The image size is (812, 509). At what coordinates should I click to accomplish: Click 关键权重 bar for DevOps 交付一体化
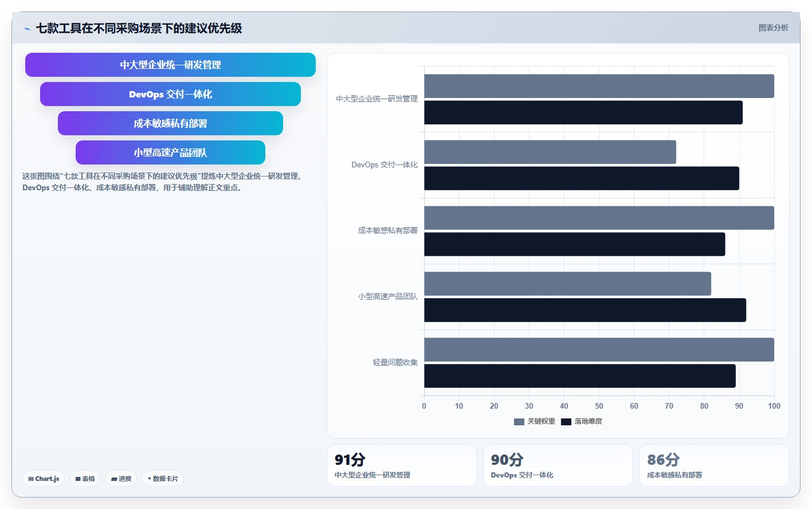pos(550,152)
